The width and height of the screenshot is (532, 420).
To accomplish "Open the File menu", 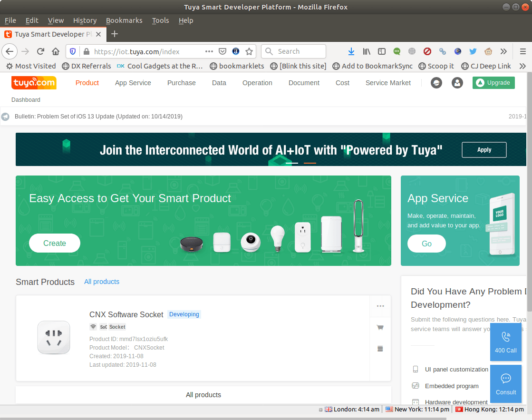I will pos(10,21).
